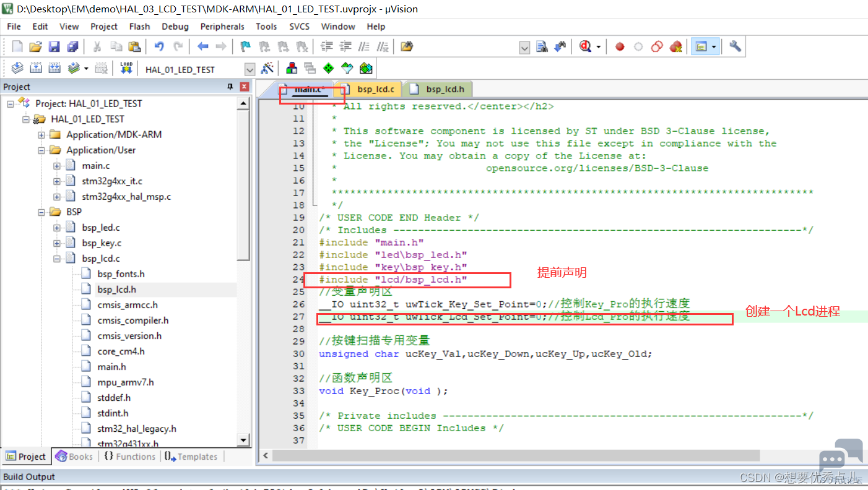Click the Project panel scroll down arrow
The image size is (868, 490).
click(244, 441)
